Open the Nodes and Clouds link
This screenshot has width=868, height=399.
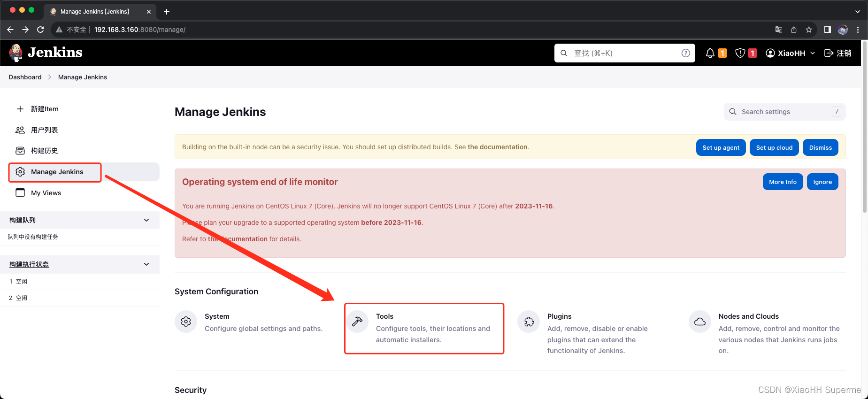(x=748, y=316)
